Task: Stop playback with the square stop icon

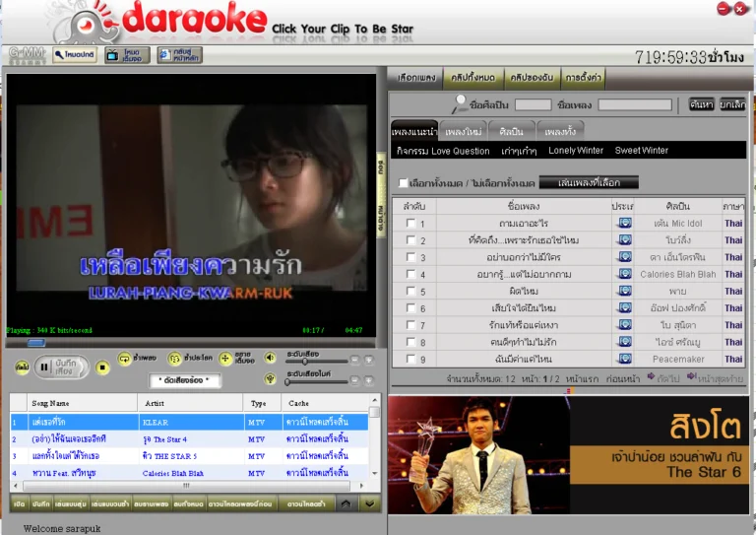Action: click(x=102, y=368)
